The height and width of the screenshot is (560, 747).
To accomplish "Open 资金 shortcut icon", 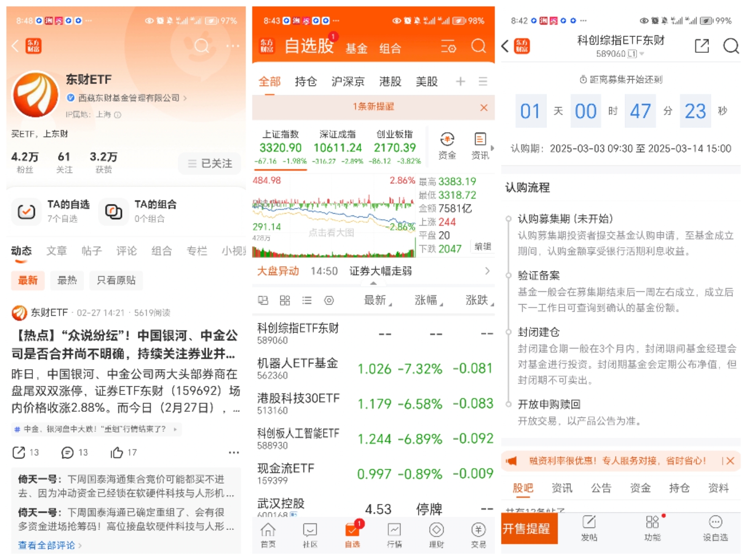I will point(447,146).
